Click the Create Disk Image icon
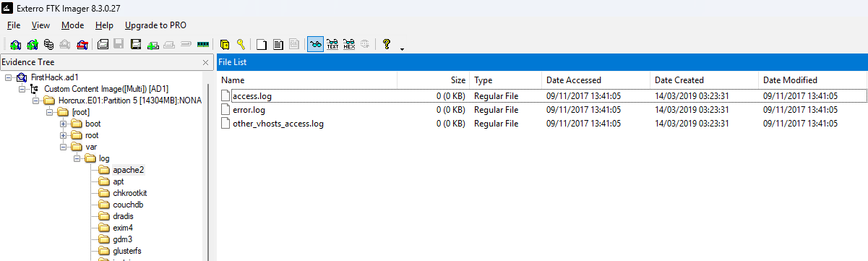This screenshot has width=868, height=261. pyautogui.click(x=103, y=44)
